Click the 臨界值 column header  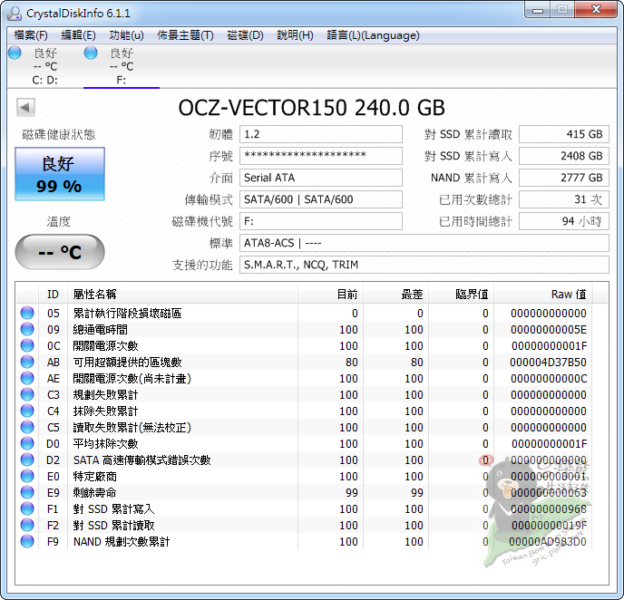[x=461, y=294]
